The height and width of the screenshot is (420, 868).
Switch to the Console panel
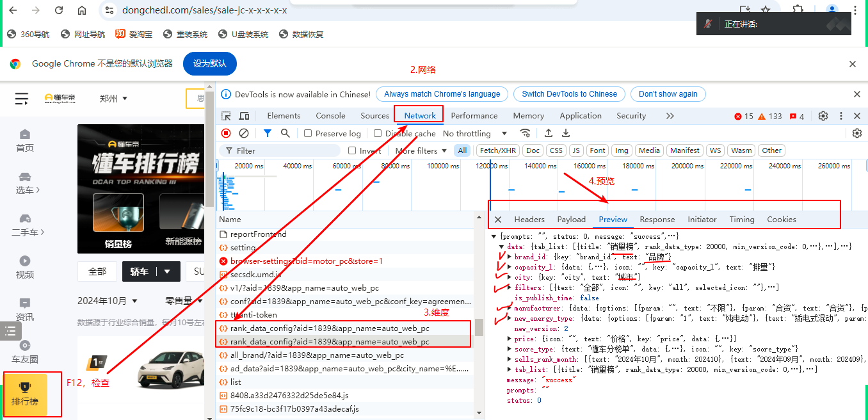tap(330, 116)
